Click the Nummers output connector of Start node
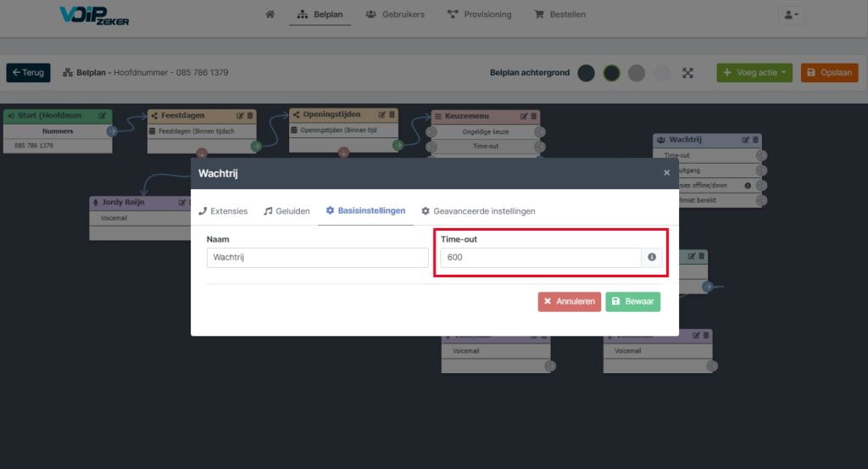 pos(112,131)
